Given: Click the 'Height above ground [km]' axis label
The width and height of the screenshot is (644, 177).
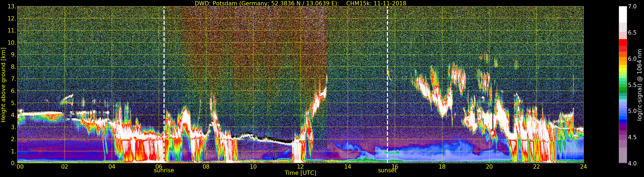Looking at the screenshot, I should click(x=3, y=85).
